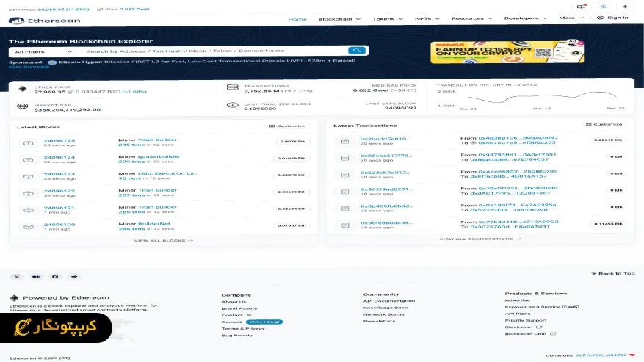This screenshot has width=644, height=362.
Task: Open Etherscan's Reddit social icon
Action: click(x=74, y=277)
